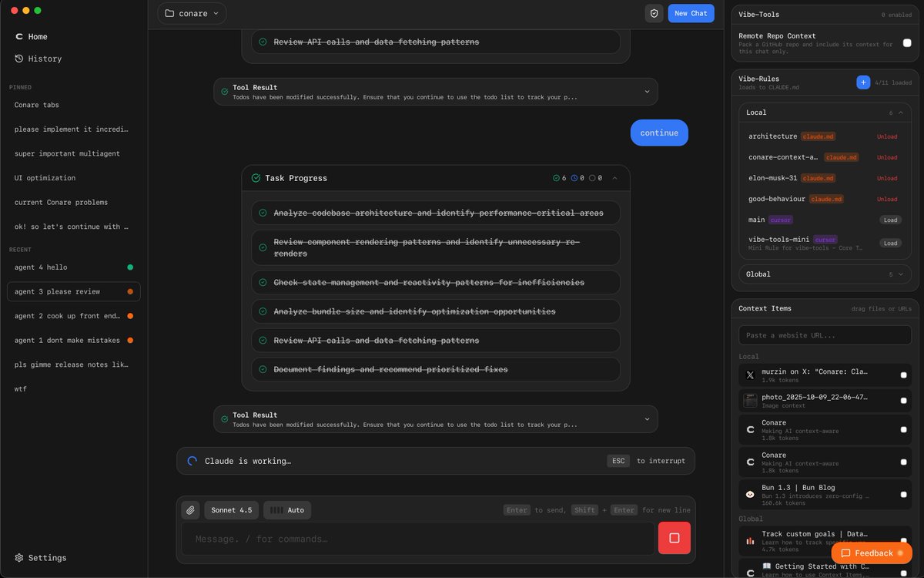The width and height of the screenshot is (924, 578).
Task: Click the check icon on Analyze bundle size todo
Action: click(263, 311)
